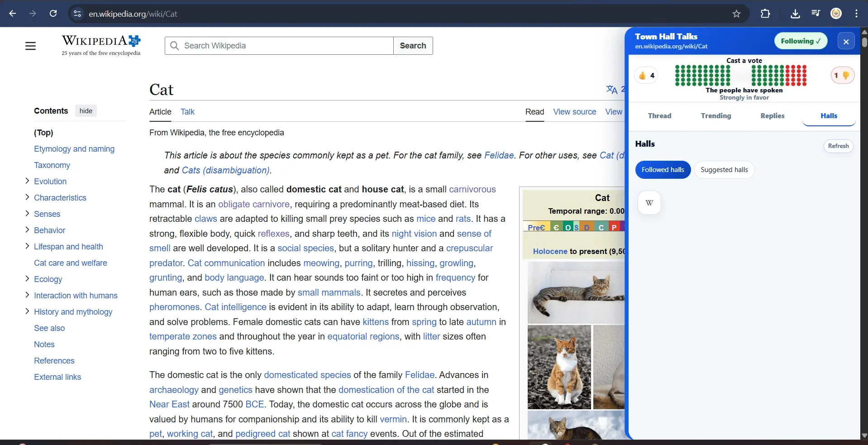The height and width of the screenshot is (445, 868).
Task: Click the Wikipedia logo
Action: 101,45
